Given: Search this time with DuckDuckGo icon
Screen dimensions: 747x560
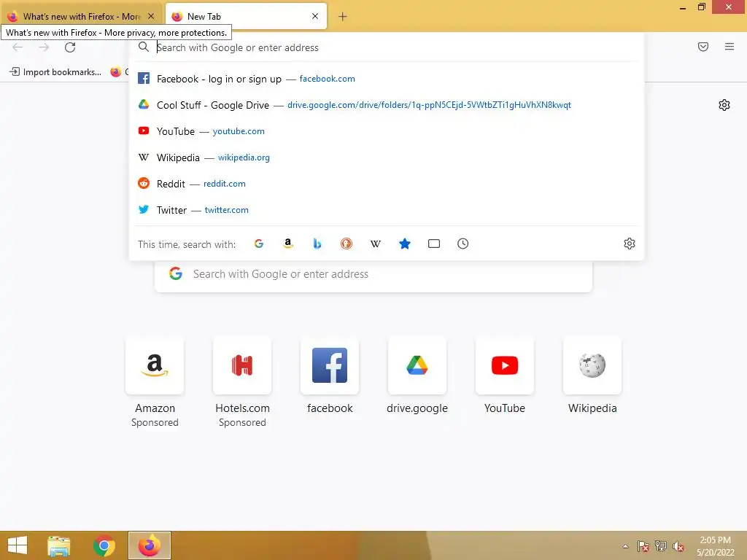Looking at the screenshot, I should 347,244.
